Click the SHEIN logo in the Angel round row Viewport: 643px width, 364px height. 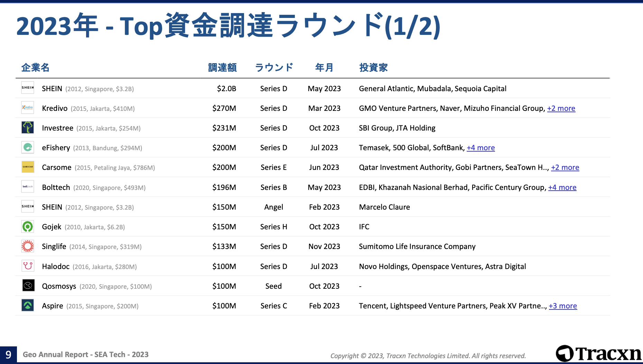pos(28,206)
